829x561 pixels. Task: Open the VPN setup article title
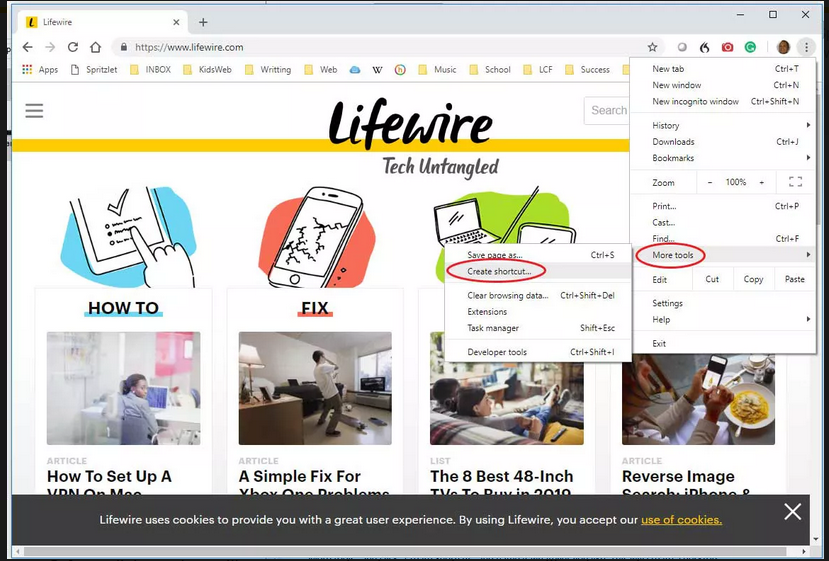109,482
